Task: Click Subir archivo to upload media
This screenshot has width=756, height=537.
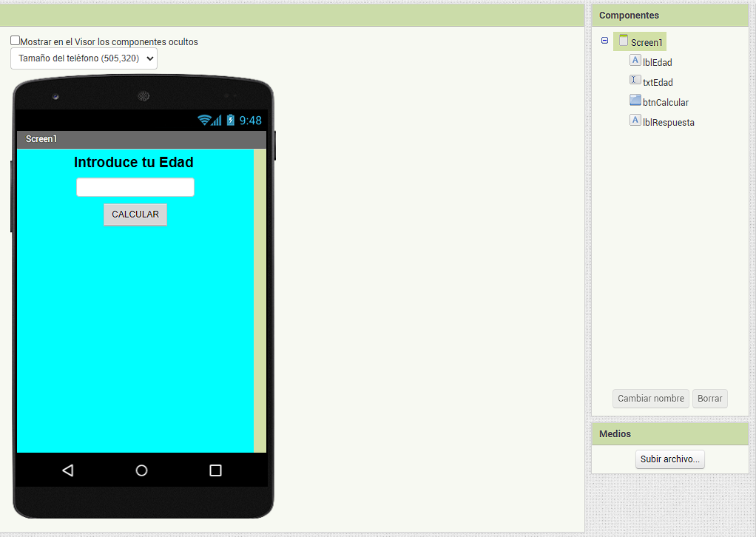Action: click(669, 459)
